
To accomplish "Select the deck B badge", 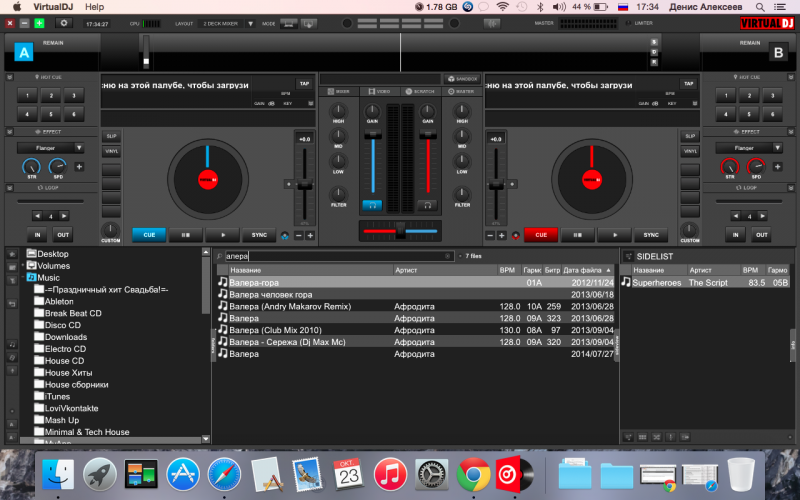I will pyautogui.click(x=778, y=52).
